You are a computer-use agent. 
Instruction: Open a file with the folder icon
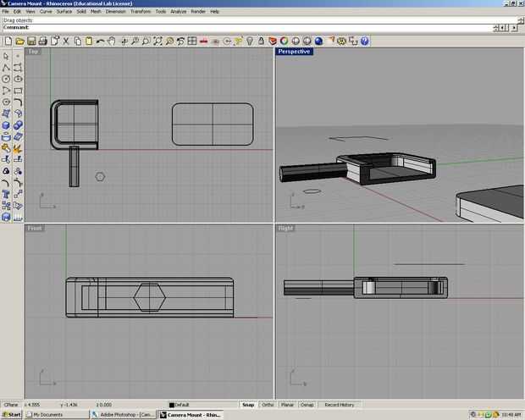pyautogui.click(x=20, y=41)
